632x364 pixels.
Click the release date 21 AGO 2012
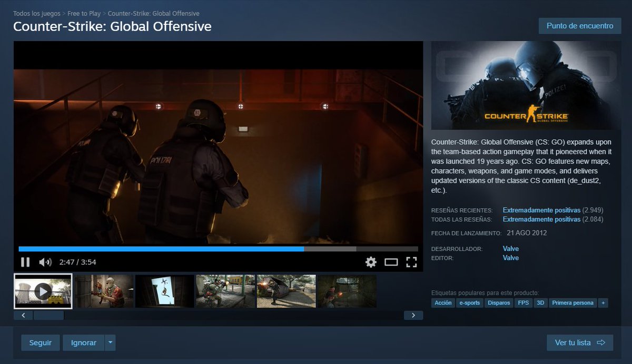527,233
